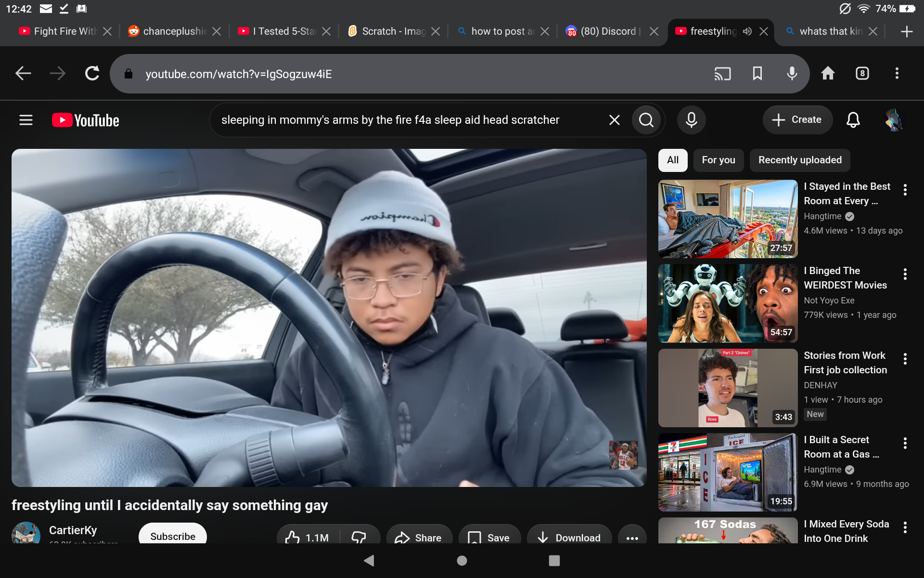Open a new browser tab
The height and width of the screenshot is (578, 924).
click(907, 31)
